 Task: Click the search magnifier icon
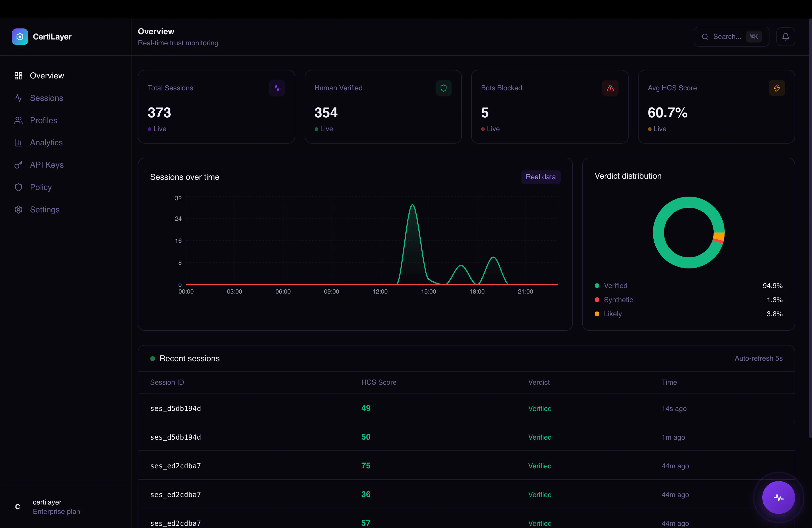[x=705, y=37]
